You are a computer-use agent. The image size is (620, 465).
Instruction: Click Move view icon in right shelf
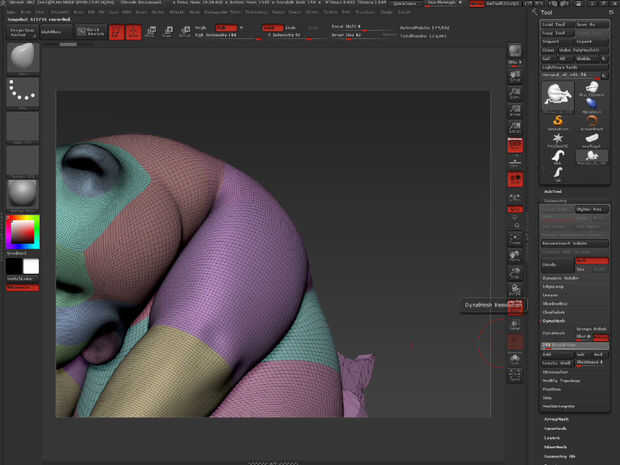[515, 256]
